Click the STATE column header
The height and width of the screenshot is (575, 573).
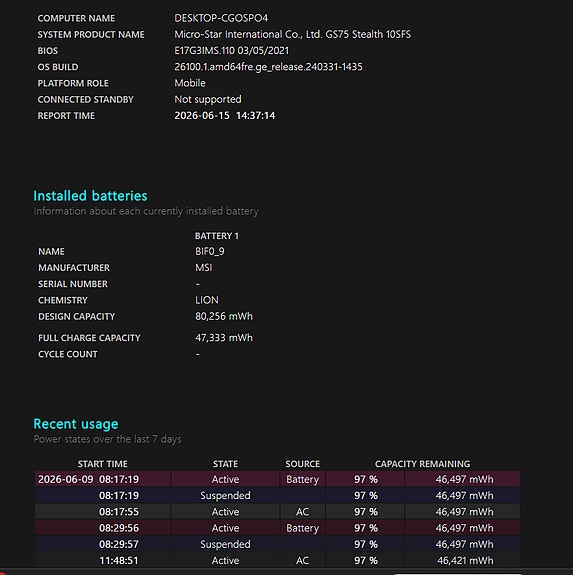coord(225,464)
